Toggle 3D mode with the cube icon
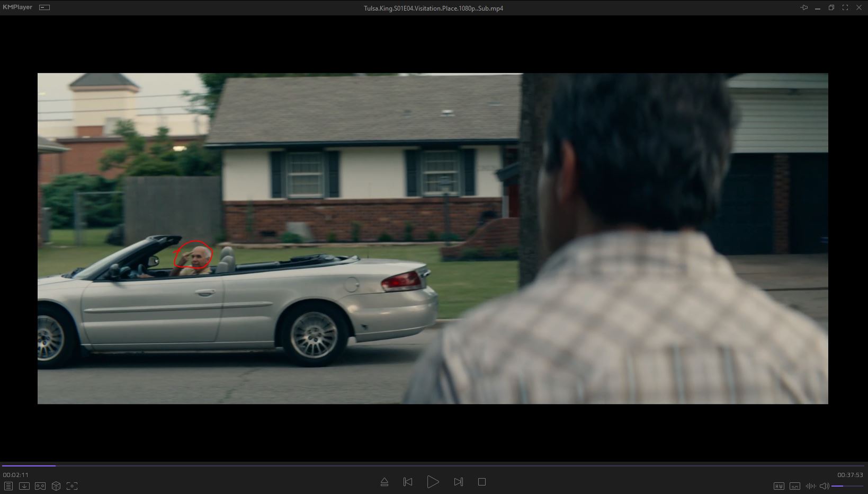Screen dimensions: 868x494 56,486
